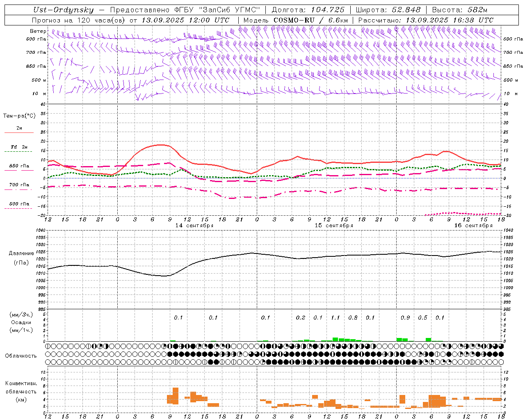525x420 pixels.
Task: Click the '700 гПа' temperature legend entry
Action: coord(19,185)
